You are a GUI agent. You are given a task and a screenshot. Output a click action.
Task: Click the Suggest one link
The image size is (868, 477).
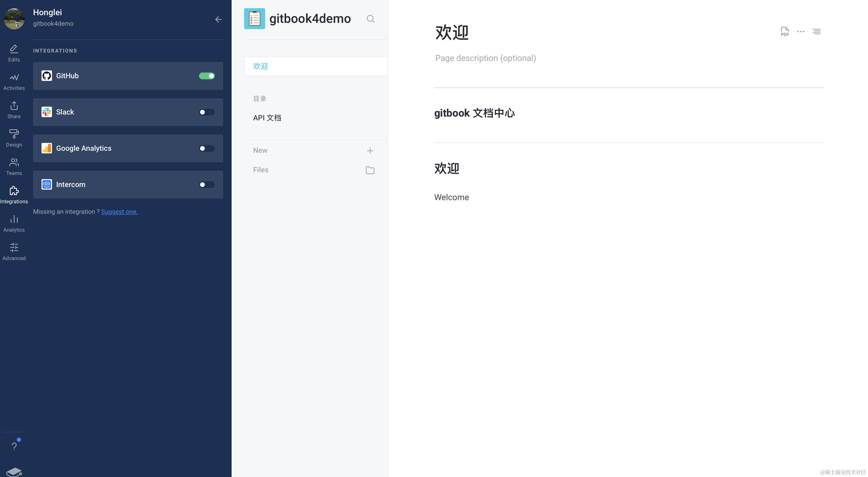coord(119,212)
